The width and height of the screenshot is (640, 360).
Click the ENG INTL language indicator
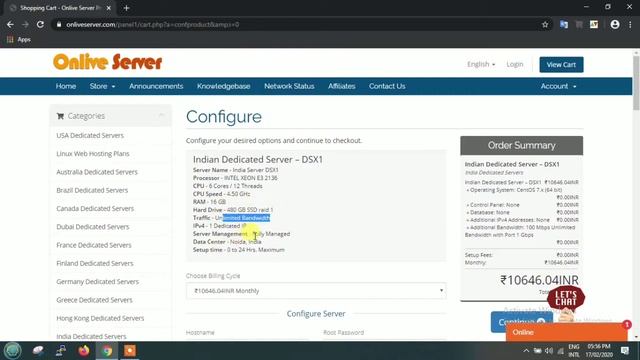coord(573,351)
